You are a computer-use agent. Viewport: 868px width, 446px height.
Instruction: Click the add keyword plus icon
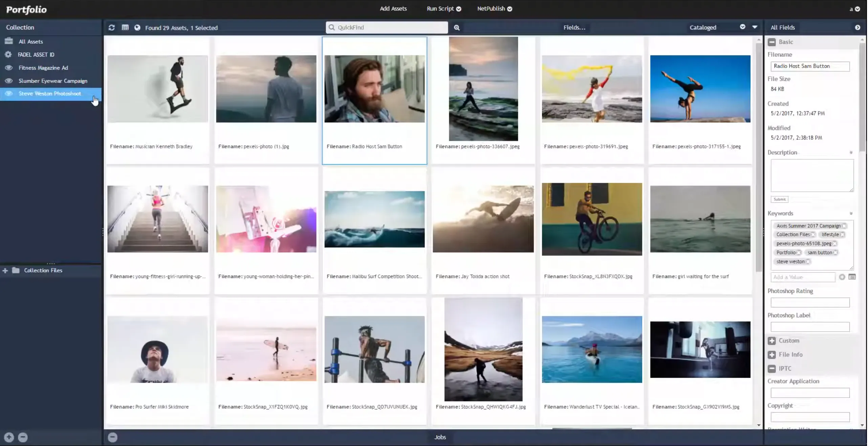842,277
